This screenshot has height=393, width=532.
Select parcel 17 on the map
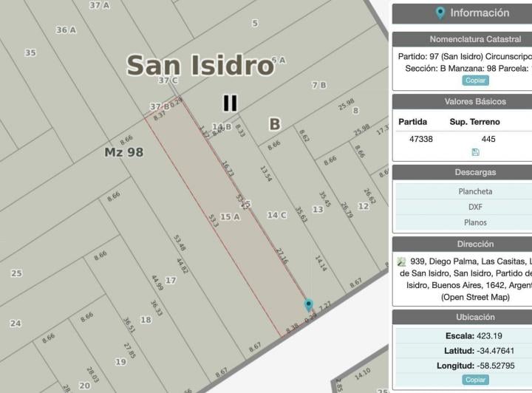point(171,280)
